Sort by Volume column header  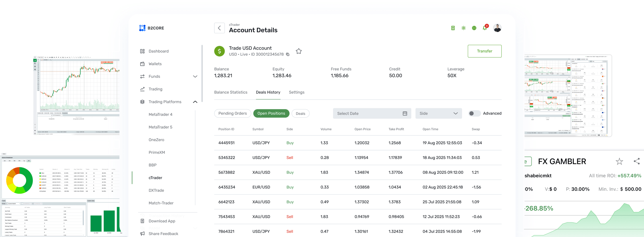[x=326, y=129]
